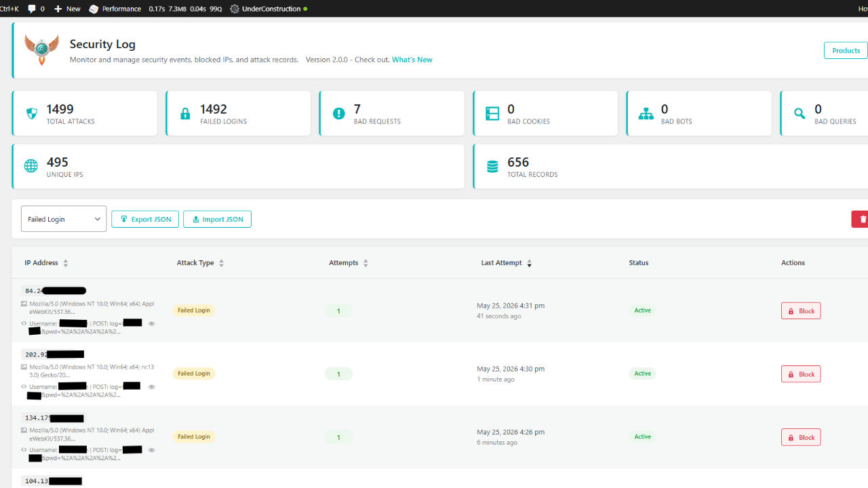Open the What's New link
Viewport: 868px width, 488px height.
pyautogui.click(x=412, y=60)
